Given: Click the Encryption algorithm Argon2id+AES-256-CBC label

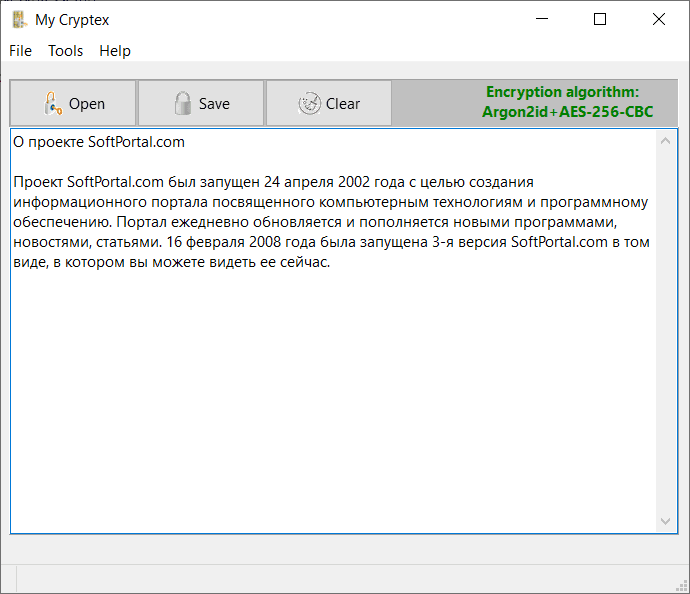Looking at the screenshot, I should pyautogui.click(x=567, y=102).
